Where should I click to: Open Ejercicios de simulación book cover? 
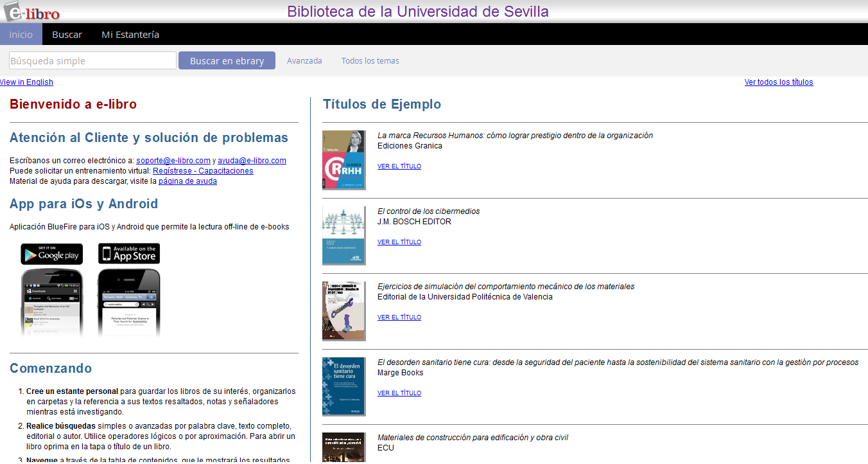[x=343, y=311]
